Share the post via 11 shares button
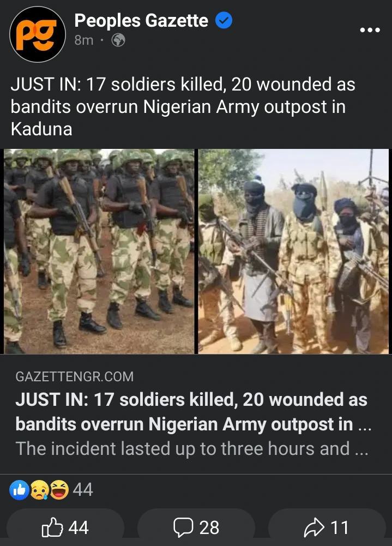The width and height of the screenshot is (392, 546). pyautogui.click(x=327, y=527)
